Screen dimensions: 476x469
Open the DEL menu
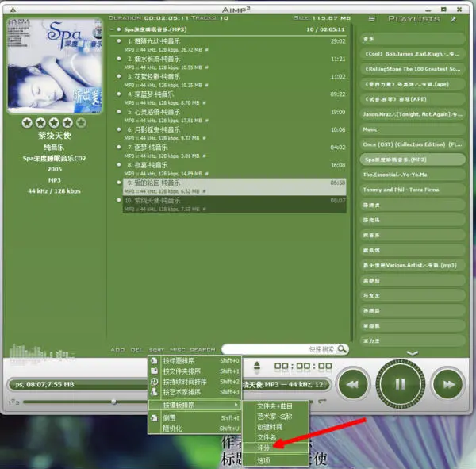pyautogui.click(x=136, y=350)
